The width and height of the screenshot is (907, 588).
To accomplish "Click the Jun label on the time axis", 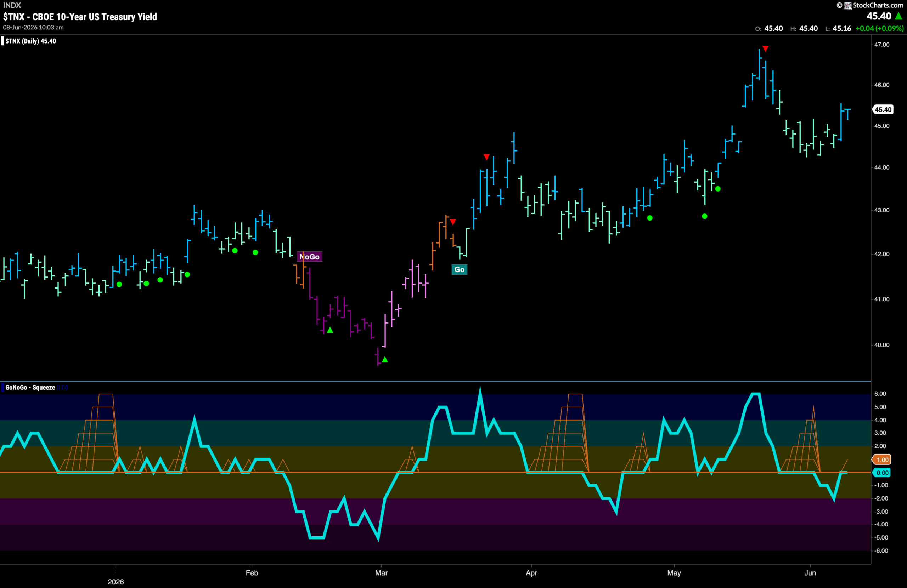I will point(810,573).
